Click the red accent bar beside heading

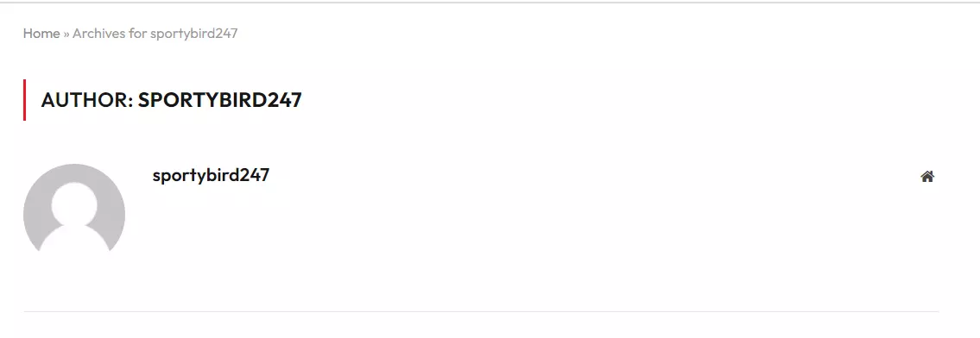24,100
